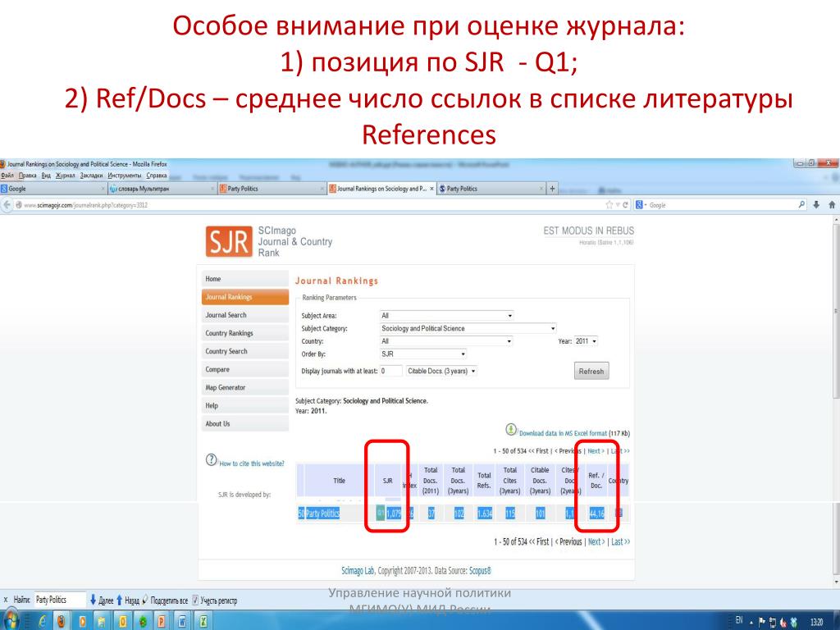Close the Journal Rankings browser tab
Viewport: 840px width, 630px height.
[x=431, y=189]
